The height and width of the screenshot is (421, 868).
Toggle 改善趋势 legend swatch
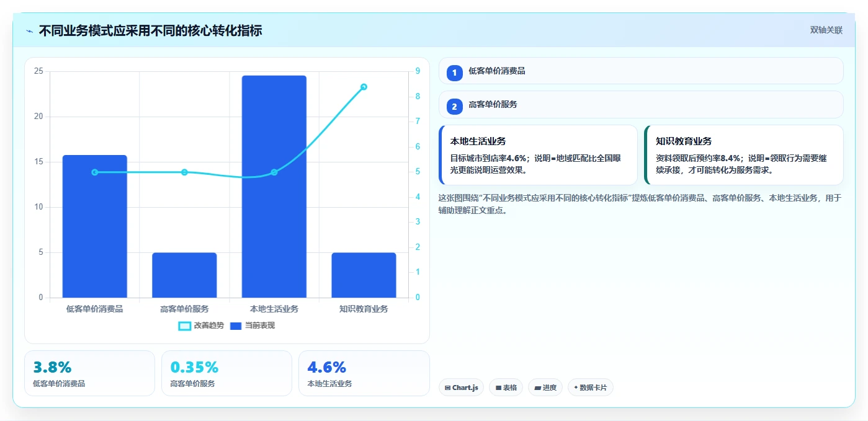pos(185,326)
